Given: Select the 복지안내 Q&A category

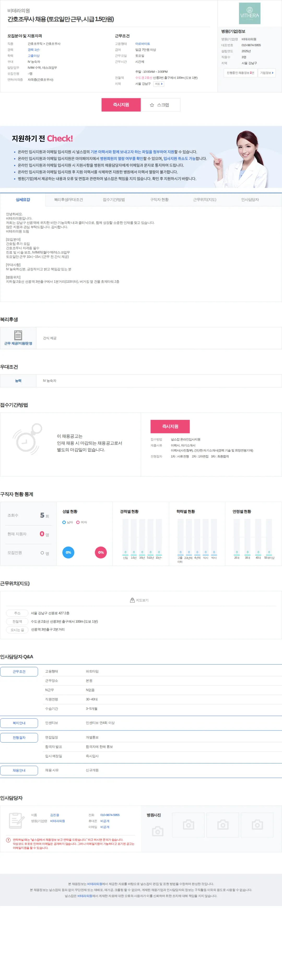Looking at the screenshot, I should pyautogui.click(x=19, y=723).
